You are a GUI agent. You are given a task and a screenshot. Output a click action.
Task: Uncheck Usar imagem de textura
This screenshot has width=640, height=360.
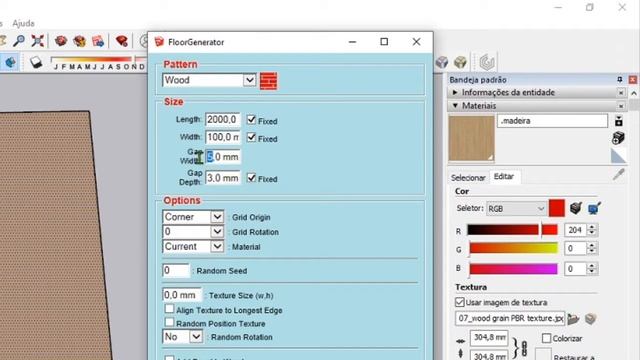click(x=460, y=302)
